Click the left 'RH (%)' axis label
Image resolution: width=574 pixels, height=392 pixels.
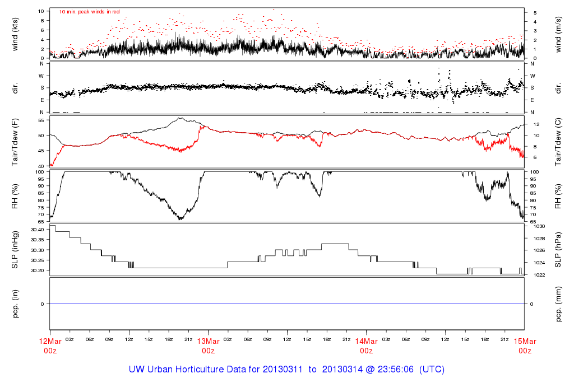pos(15,197)
